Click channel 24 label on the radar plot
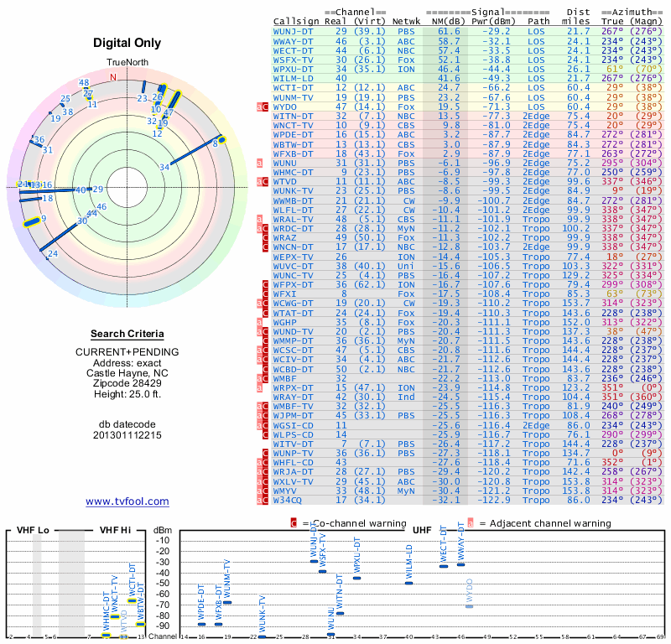The image size is (671, 644). pos(53,254)
